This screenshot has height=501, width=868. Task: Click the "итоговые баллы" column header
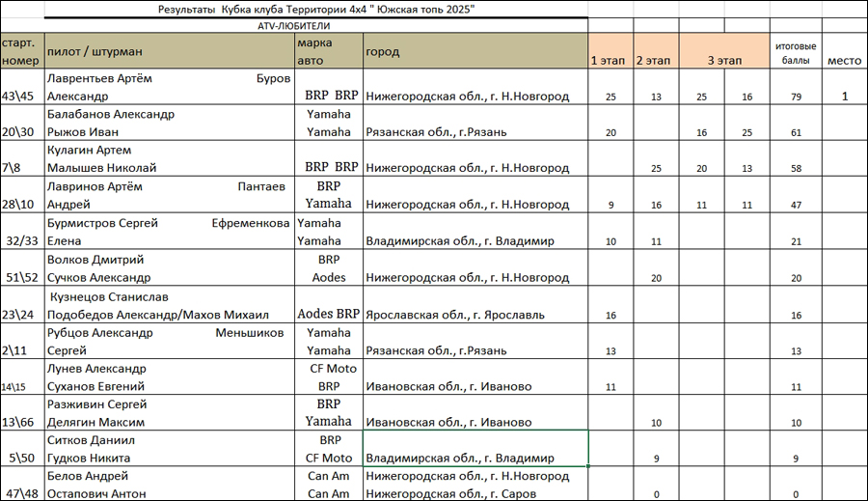point(796,52)
